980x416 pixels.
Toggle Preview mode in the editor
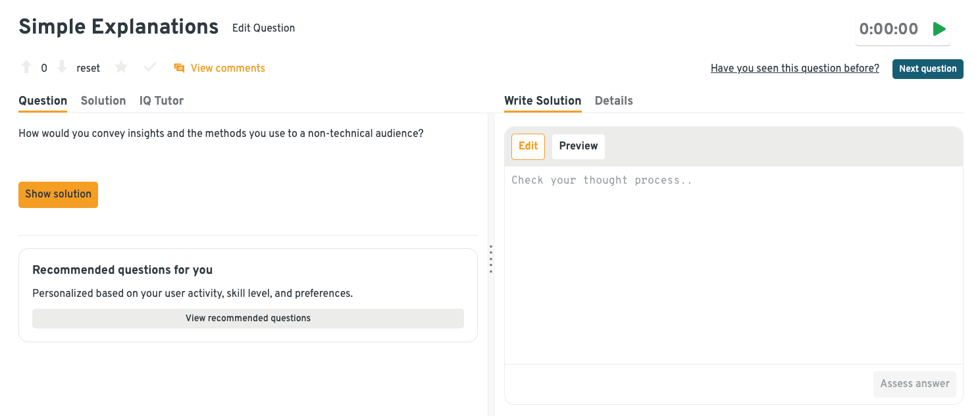[578, 146]
